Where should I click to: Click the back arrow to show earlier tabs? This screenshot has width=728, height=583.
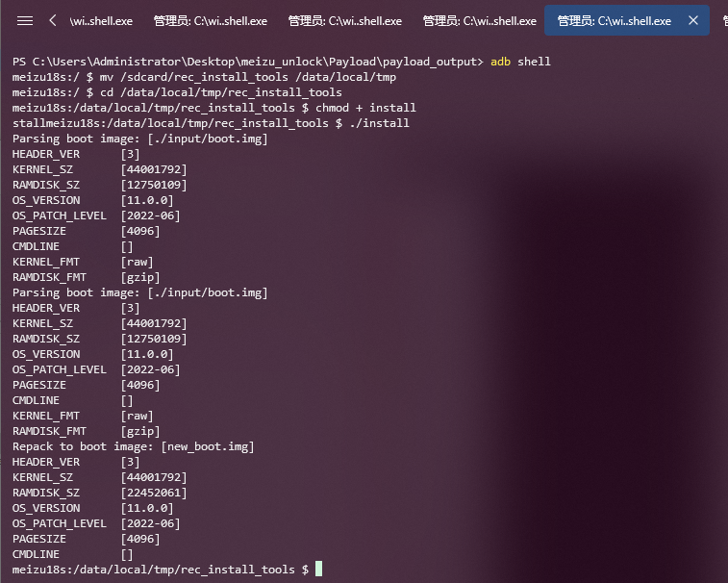[x=53, y=20]
